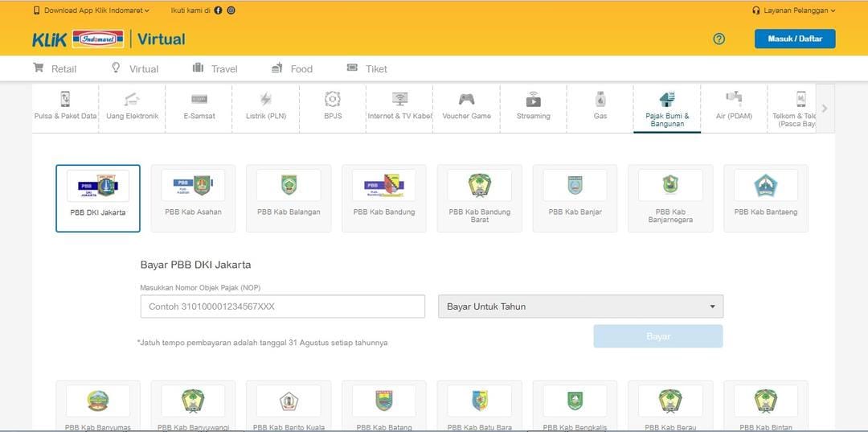Open the Air (PDAM) category
The width and height of the screenshot is (868, 432).
click(734, 108)
